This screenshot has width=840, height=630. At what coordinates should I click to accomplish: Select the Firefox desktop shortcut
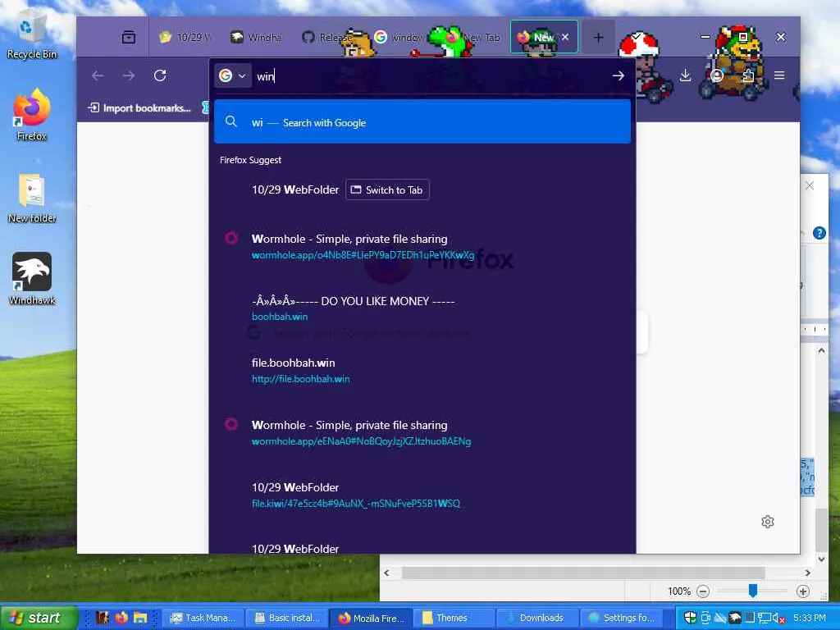pos(32,115)
